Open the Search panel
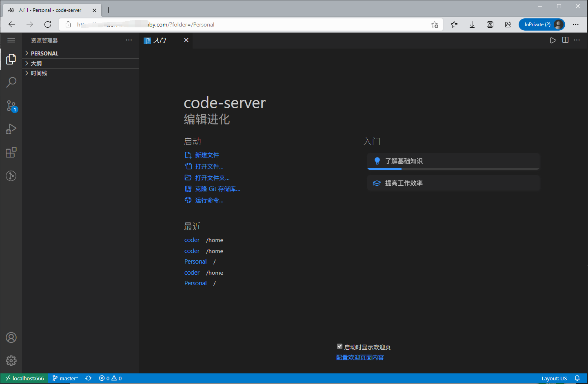The image size is (588, 384). pos(11,82)
